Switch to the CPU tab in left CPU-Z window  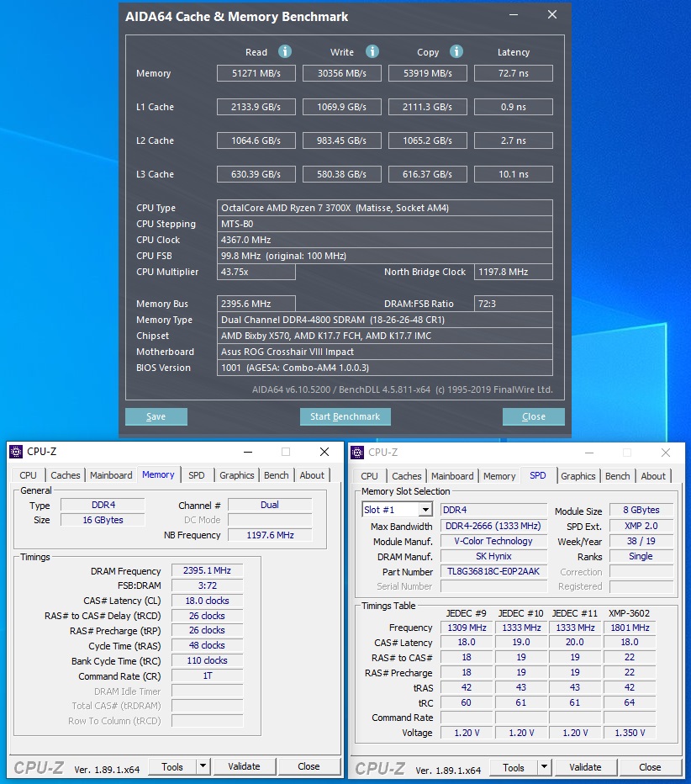pos(28,475)
